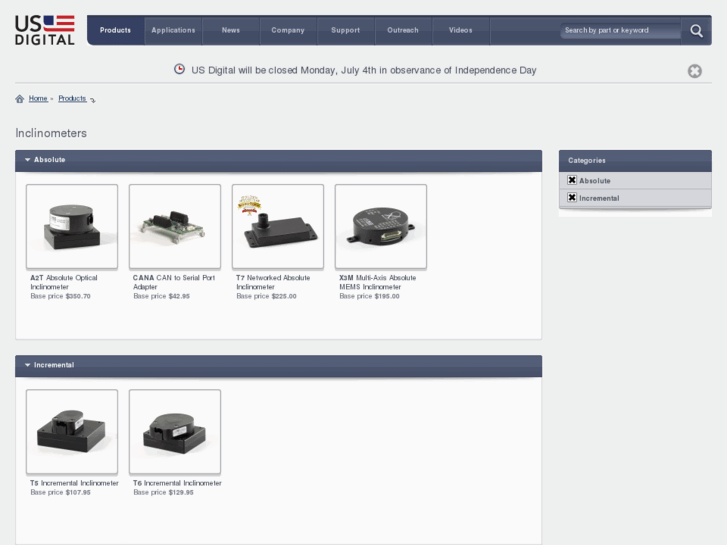Image resolution: width=727 pixels, height=545 pixels.
Task: Click the search magnifier icon
Action: click(696, 31)
